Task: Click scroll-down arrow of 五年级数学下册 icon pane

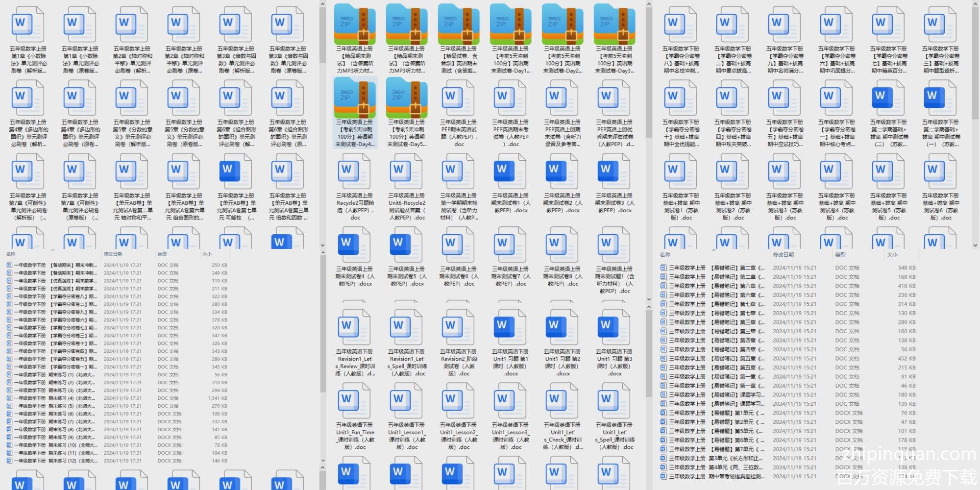Action: 975,245
